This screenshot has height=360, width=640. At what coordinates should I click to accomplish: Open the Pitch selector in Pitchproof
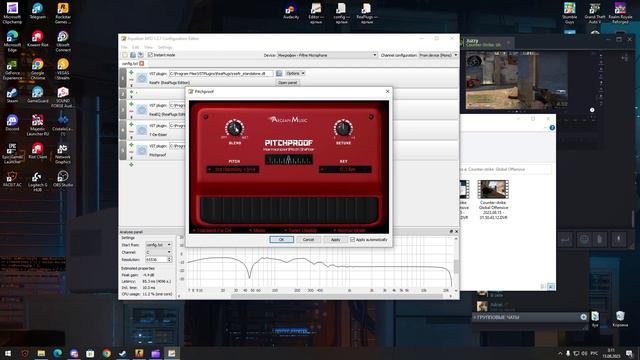[x=233, y=169]
